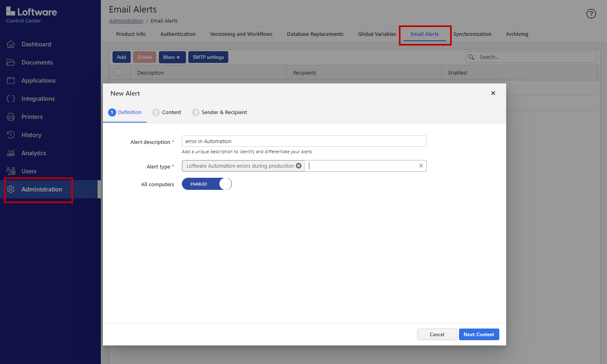Follow the Administration breadcrumb link
The height and width of the screenshot is (364, 607).
tap(126, 21)
